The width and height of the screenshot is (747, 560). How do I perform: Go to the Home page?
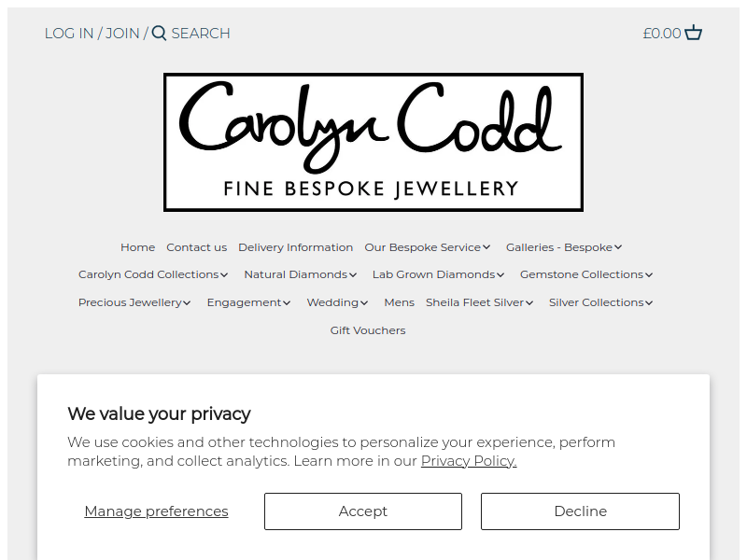pos(137,247)
